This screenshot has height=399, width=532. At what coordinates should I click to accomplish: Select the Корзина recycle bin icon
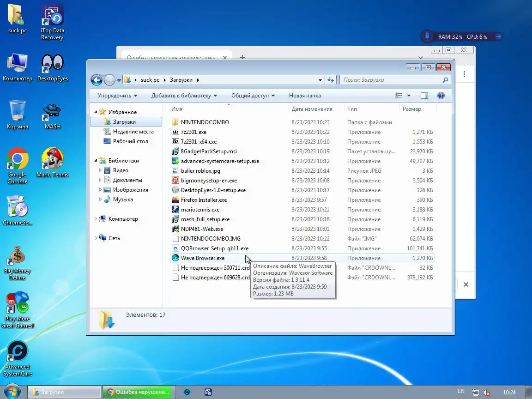[x=17, y=115]
